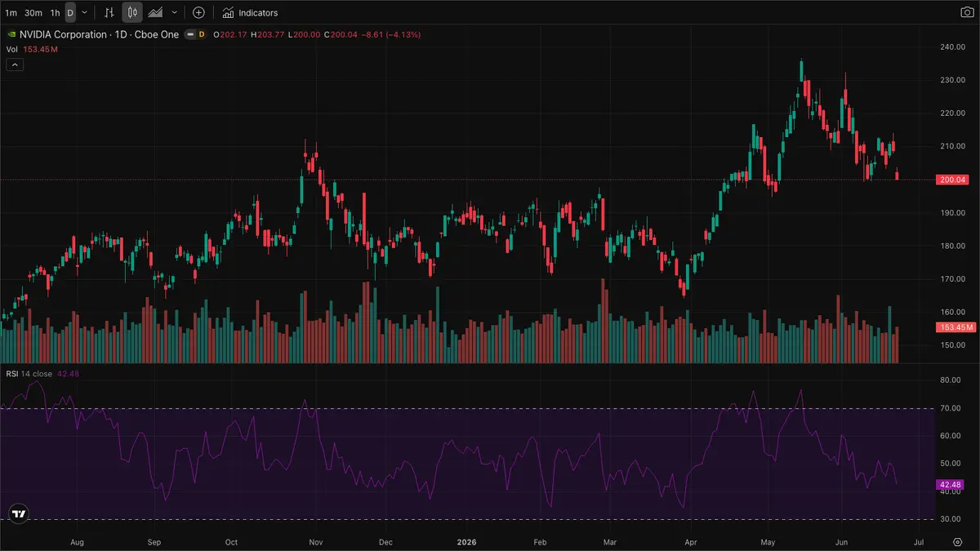Click the NVIDIA logo beside the symbol name
The height and width of the screenshot is (551, 980).
pyautogui.click(x=11, y=35)
